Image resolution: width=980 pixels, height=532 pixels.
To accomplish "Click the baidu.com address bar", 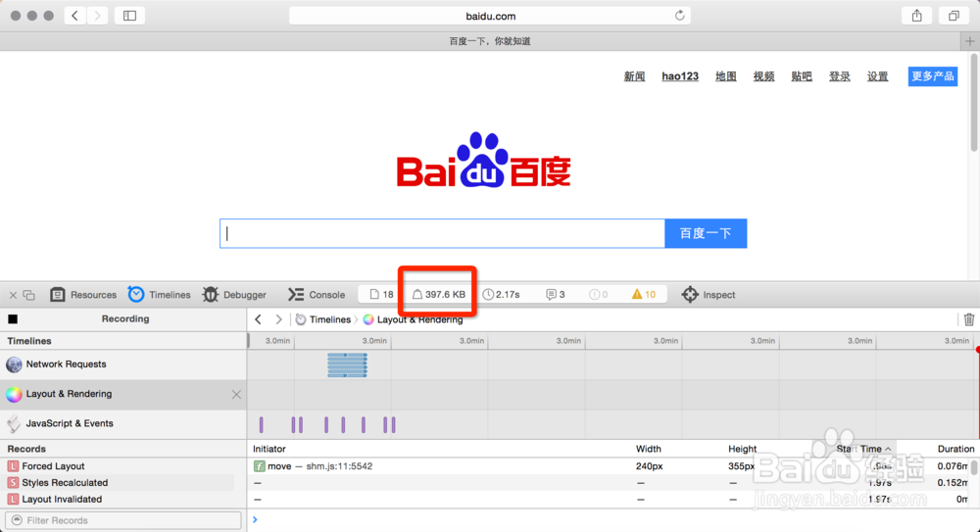I will coord(490,16).
